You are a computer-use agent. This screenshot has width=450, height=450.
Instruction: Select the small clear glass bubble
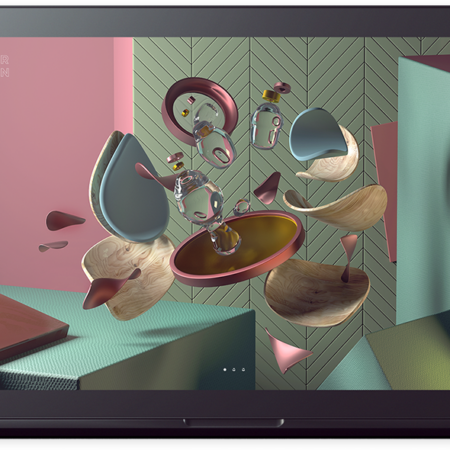pos(241,208)
